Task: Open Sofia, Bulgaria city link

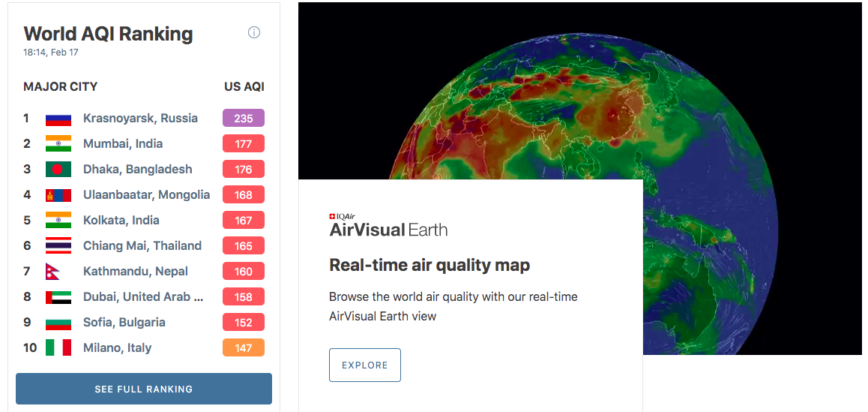Action: click(x=124, y=322)
